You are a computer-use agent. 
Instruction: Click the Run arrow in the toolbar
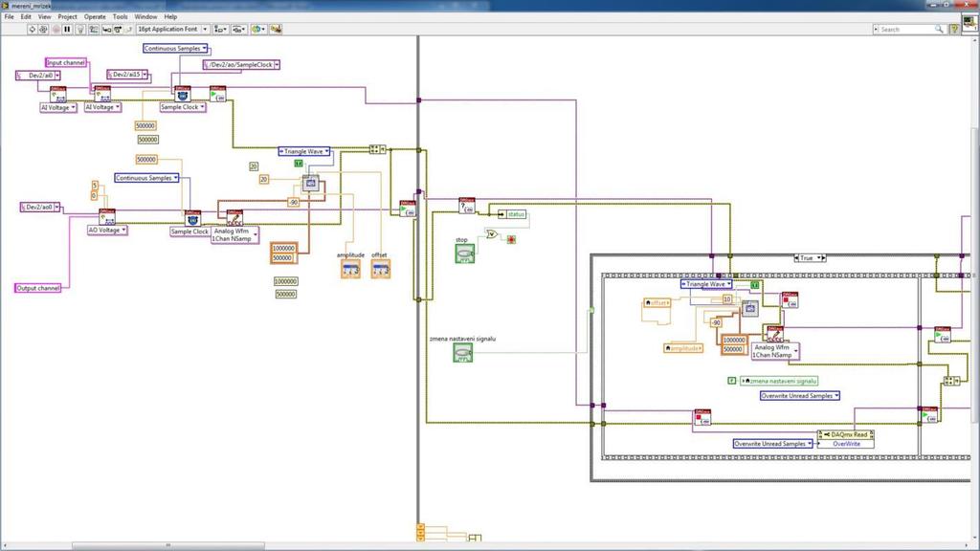click(x=32, y=30)
